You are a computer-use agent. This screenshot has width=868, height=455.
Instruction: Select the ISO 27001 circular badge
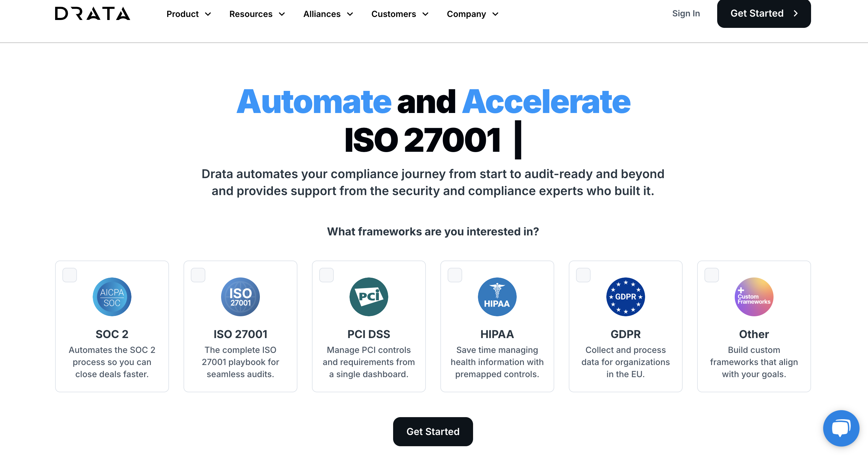click(240, 297)
